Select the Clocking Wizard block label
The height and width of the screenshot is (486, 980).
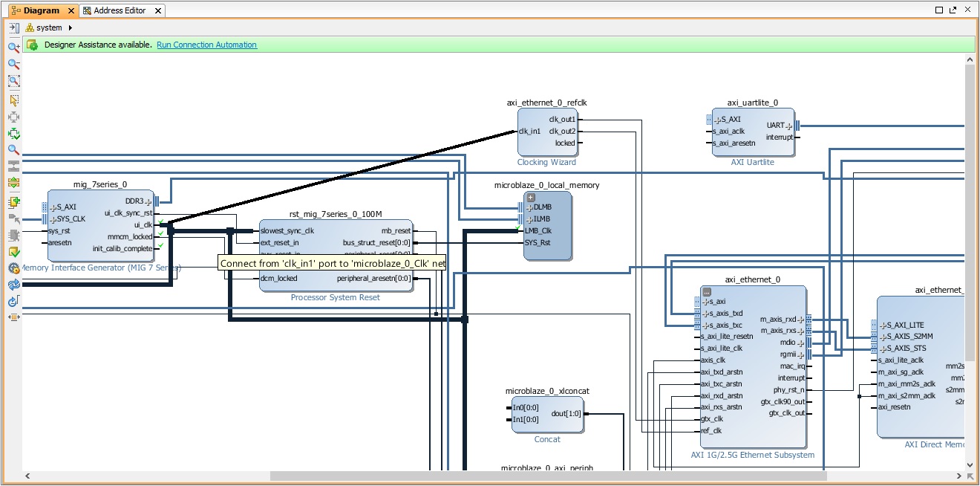pos(546,162)
